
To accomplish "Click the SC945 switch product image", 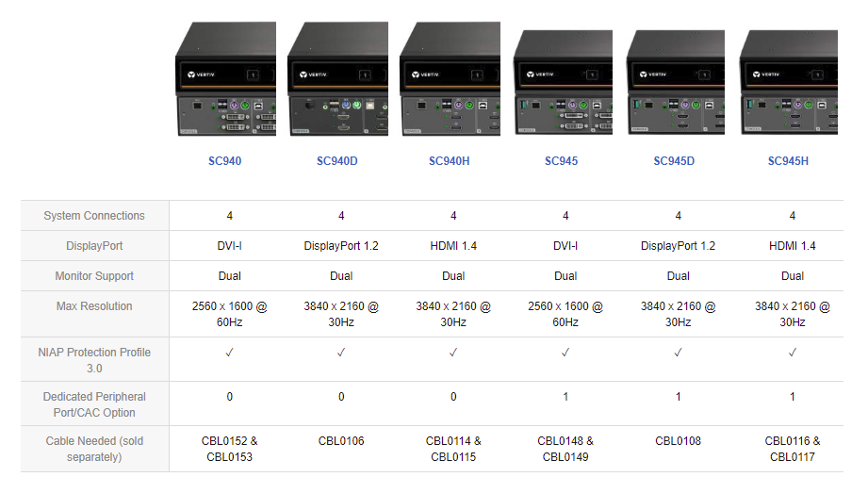I will [563, 87].
